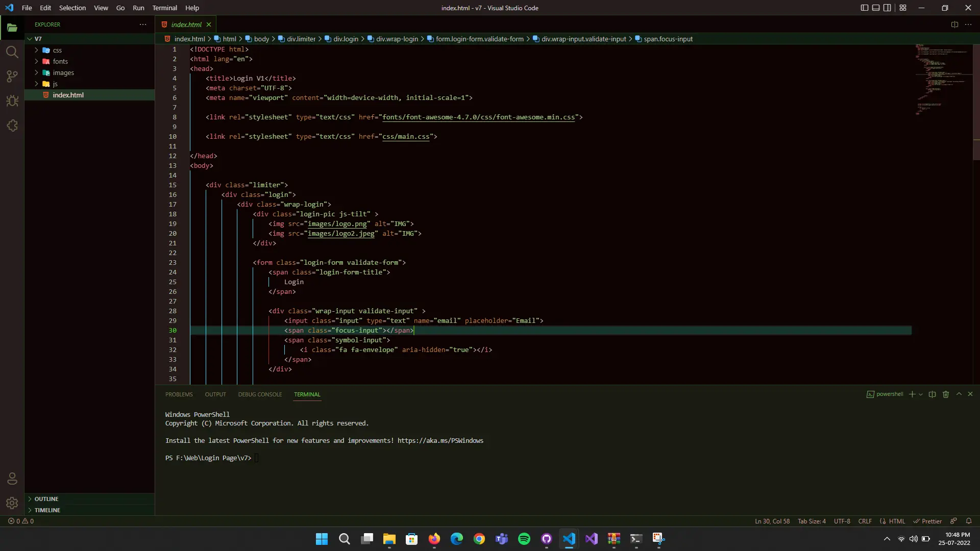Click the Prettier status bar button

coord(927,521)
